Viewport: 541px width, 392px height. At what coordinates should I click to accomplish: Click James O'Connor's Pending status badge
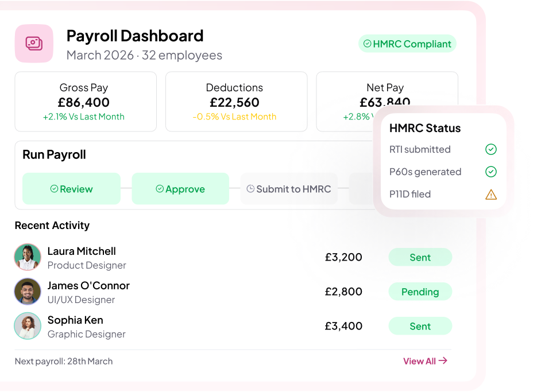click(x=420, y=292)
